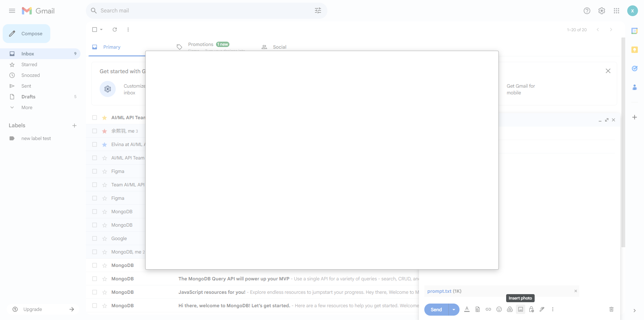Click the Compose button
Image resolution: width=644 pixels, height=320 pixels.
26,34
